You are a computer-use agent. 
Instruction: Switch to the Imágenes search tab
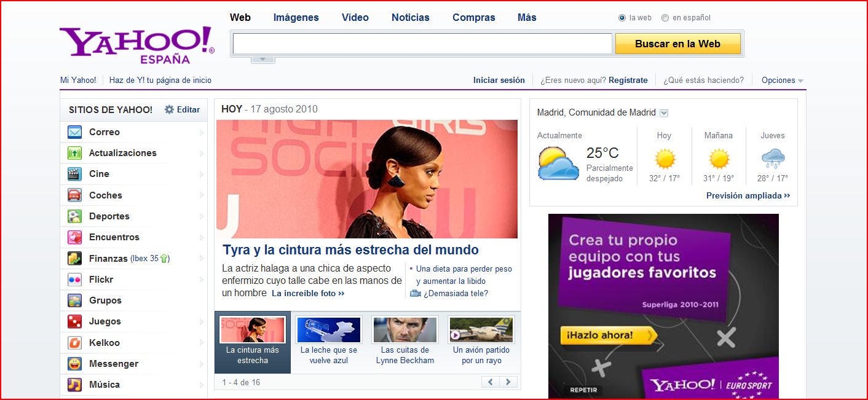296,18
